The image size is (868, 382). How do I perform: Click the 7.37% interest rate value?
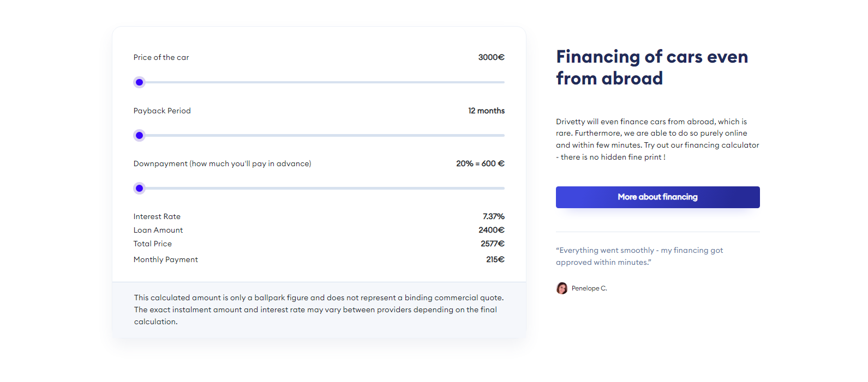[493, 216]
